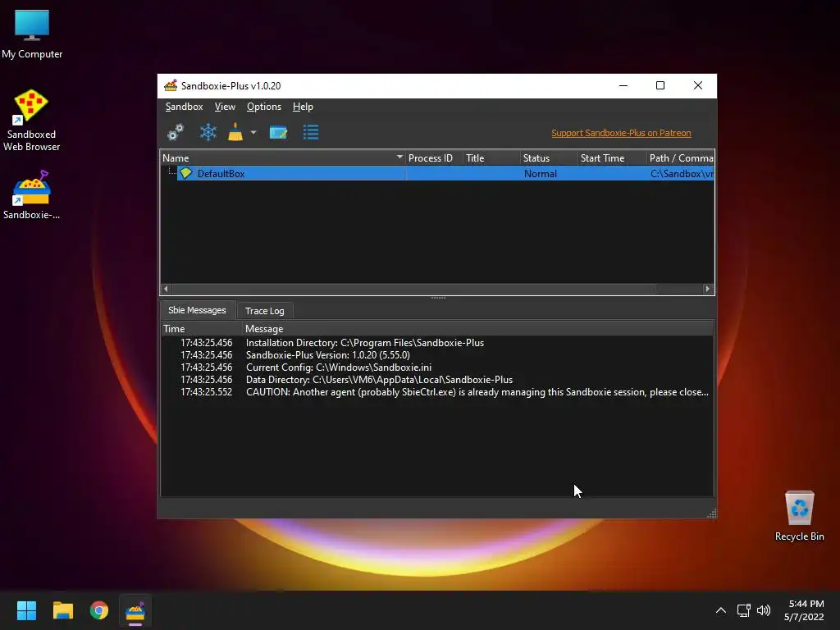
Task: Click the Path / Command column header
Action: 680,158
